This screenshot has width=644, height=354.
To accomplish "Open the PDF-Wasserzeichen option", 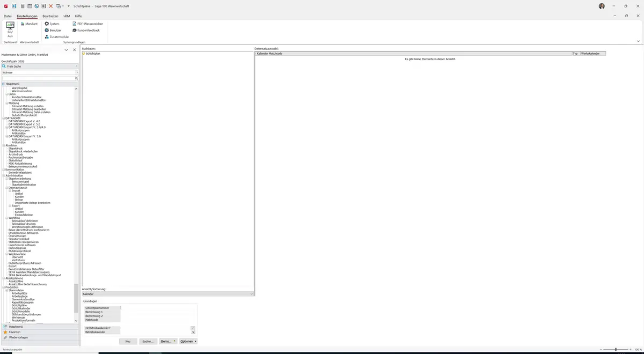I will pos(88,24).
